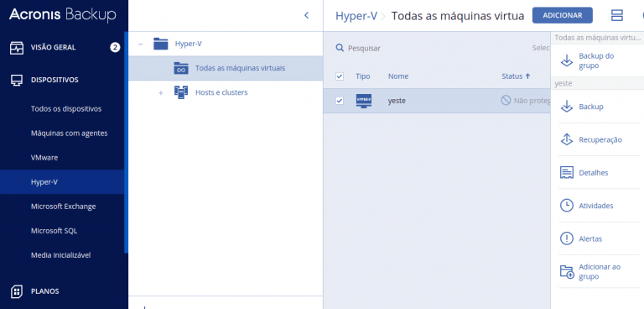Viewport: 644px width, 309px height.
Task: Click the sidebar vertical scrollbar
Action: (126, 142)
